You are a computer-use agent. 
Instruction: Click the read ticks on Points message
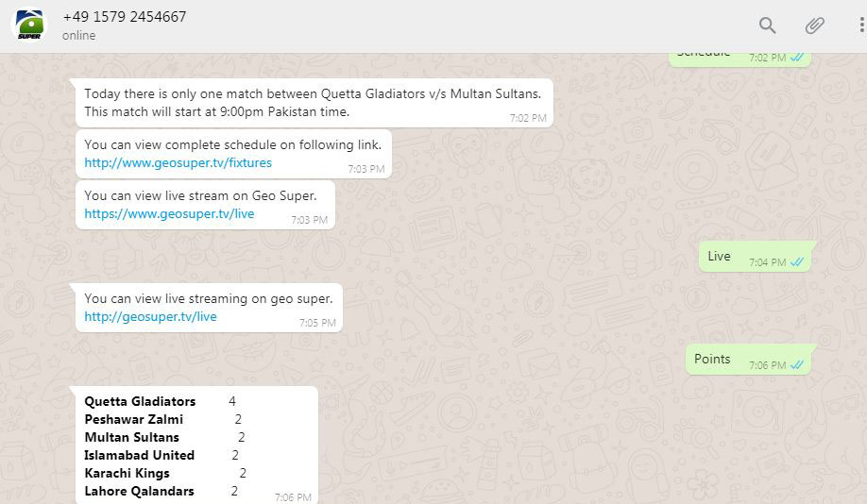(797, 364)
